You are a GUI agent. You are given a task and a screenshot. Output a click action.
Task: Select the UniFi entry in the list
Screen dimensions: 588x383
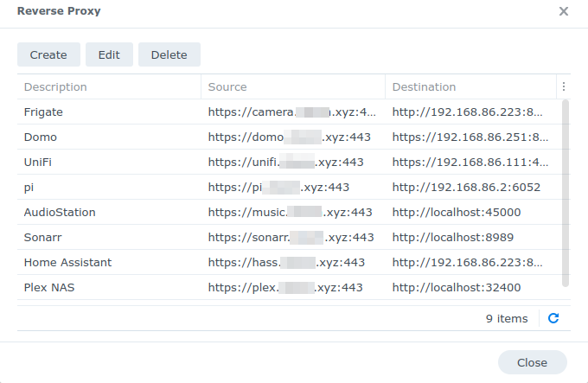coord(290,162)
